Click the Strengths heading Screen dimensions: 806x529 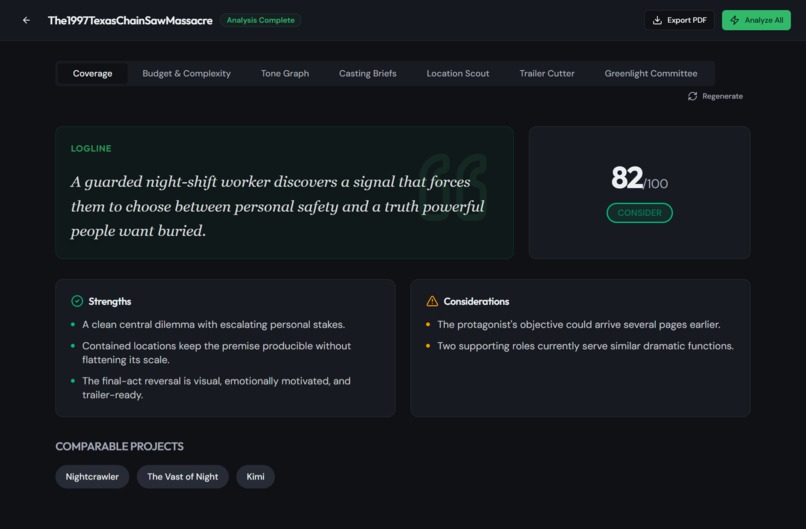[109, 301]
